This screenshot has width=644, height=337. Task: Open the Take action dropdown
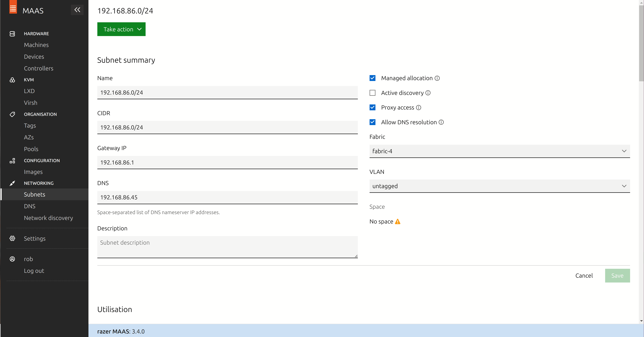(x=121, y=29)
